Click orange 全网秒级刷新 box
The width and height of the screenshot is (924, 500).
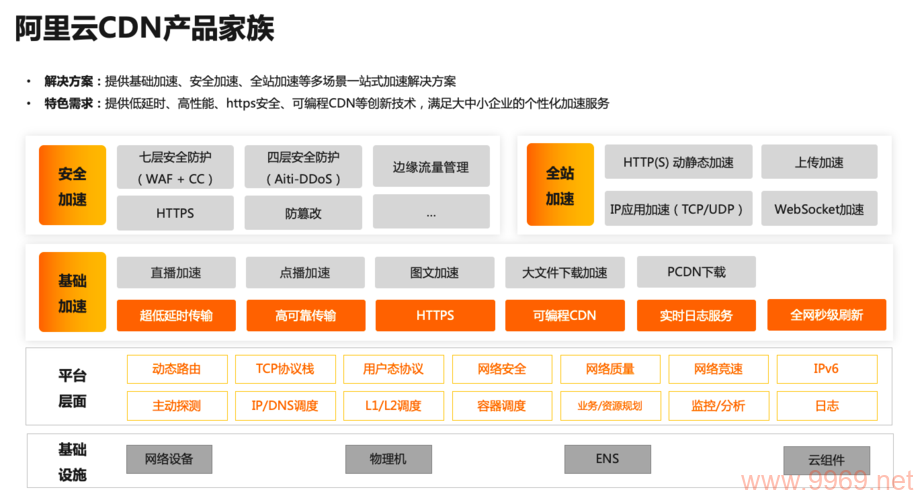826,315
